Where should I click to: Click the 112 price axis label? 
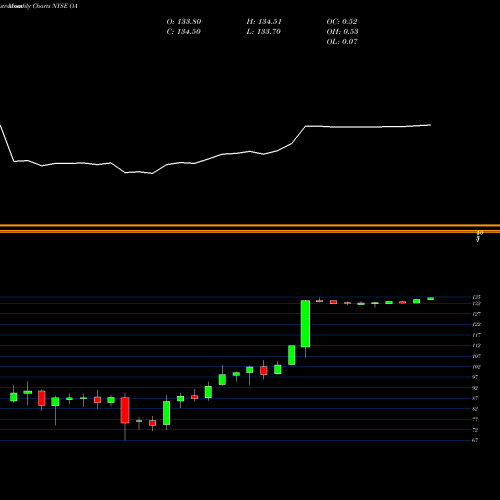pos(476,346)
